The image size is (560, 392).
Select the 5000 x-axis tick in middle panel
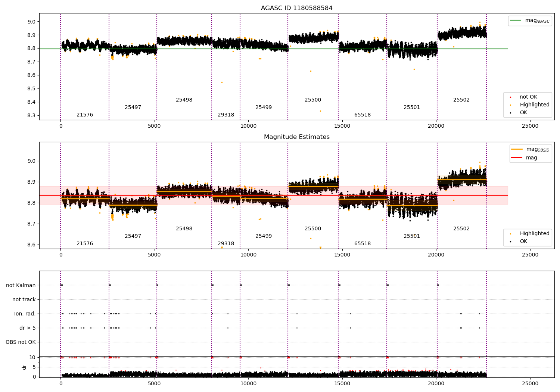154,255
